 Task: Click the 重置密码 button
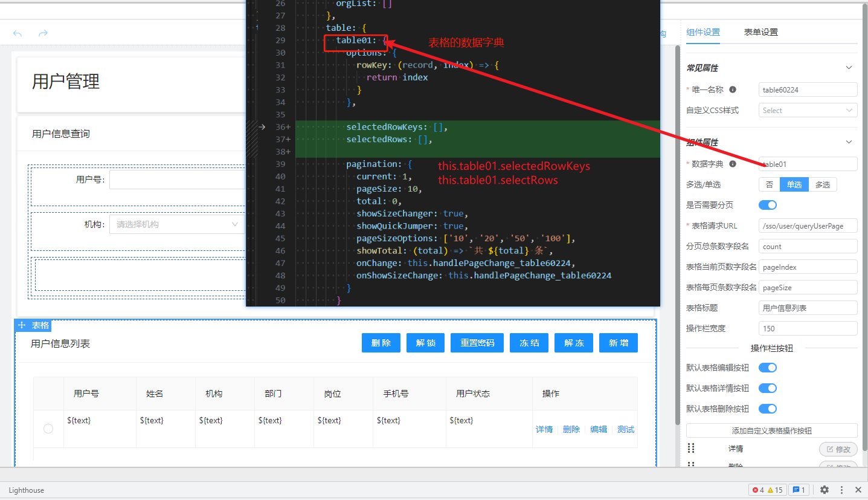[x=477, y=343]
